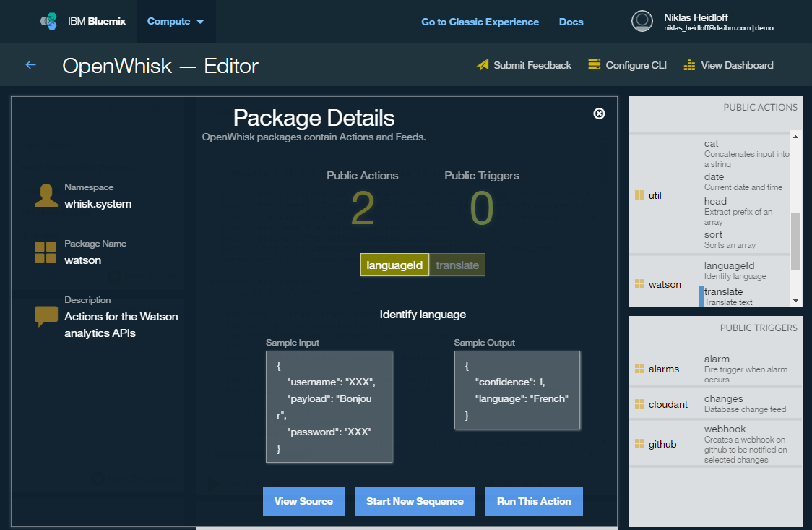Click the PUBLIC ACTIONS panel header
Image resolution: width=812 pixels, height=530 pixels.
pyautogui.click(x=760, y=107)
